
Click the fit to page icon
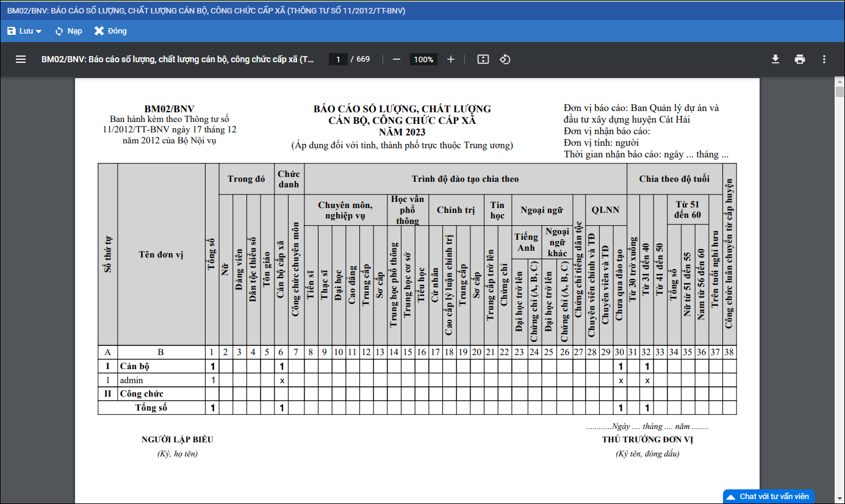tap(483, 59)
